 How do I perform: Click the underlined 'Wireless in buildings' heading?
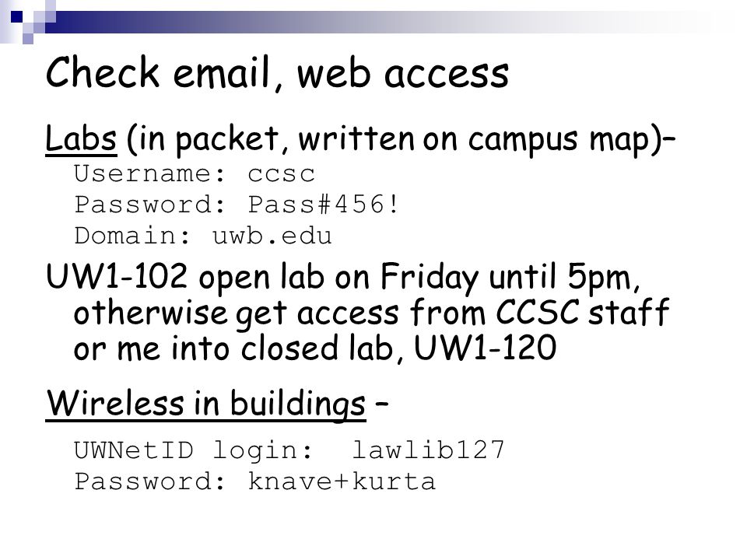[205, 404]
